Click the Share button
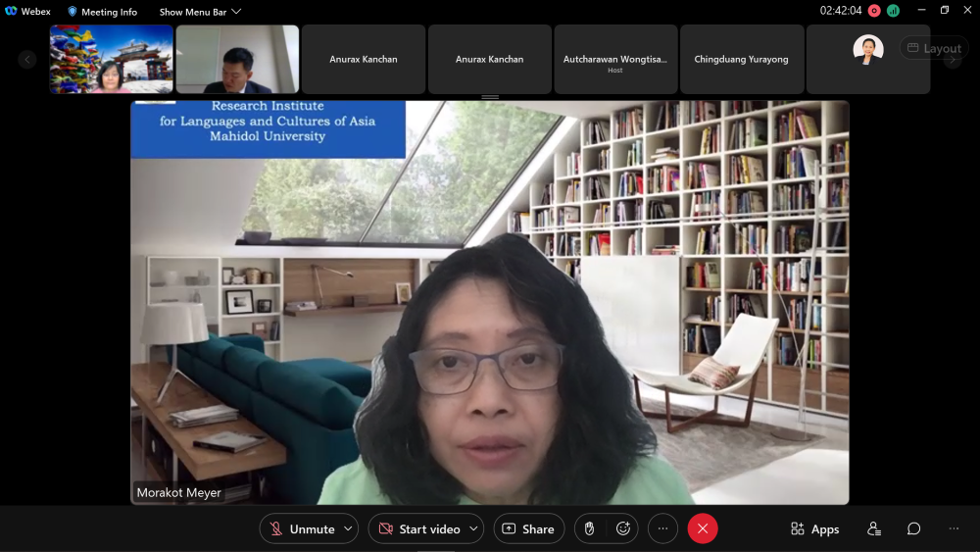The width and height of the screenshot is (980, 552). pyautogui.click(x=528, y=529)
